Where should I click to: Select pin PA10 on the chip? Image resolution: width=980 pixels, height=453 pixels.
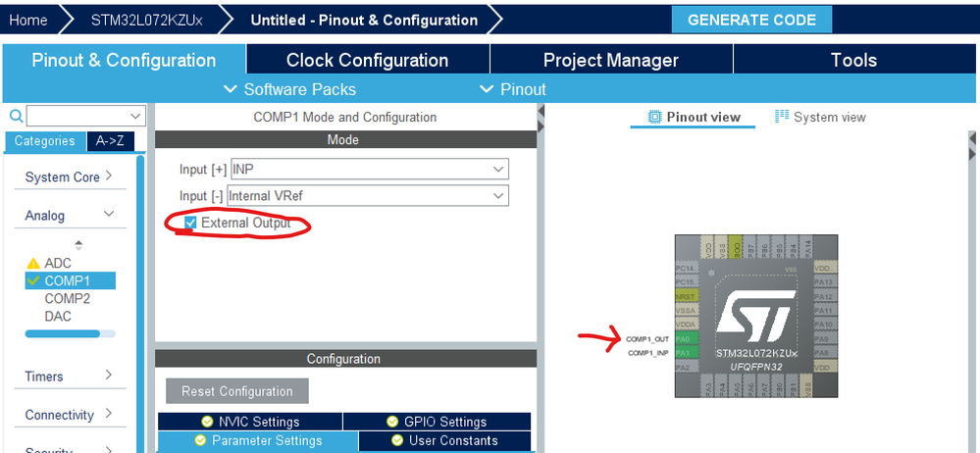tap(826, 325)
